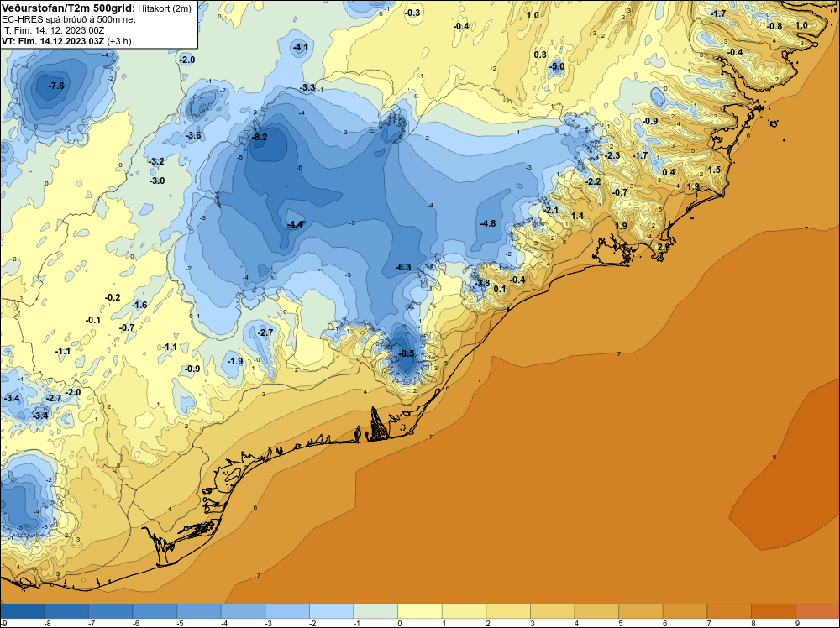Click legend color box between -7 and -6

112,611
